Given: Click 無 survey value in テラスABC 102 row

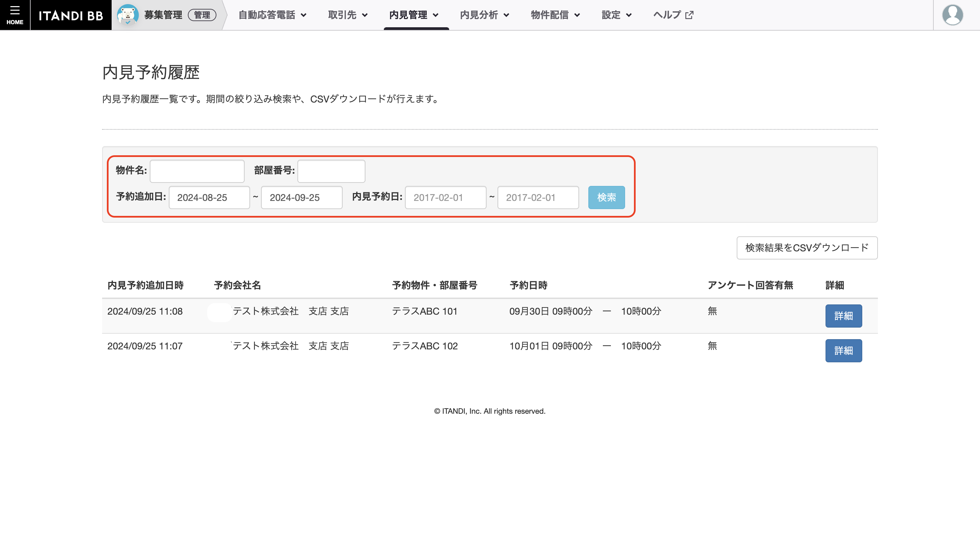Looking at the screenshot, I should pos(712,346).
